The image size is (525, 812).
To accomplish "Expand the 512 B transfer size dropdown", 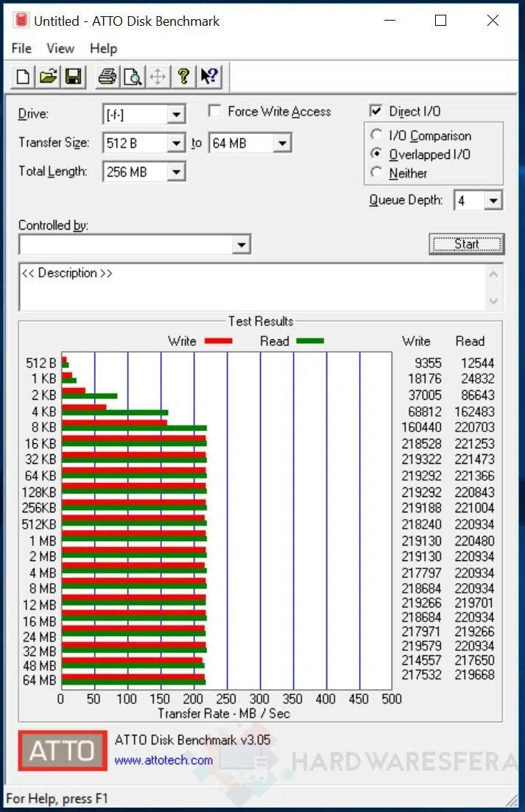I will click(x=177, y=143).
